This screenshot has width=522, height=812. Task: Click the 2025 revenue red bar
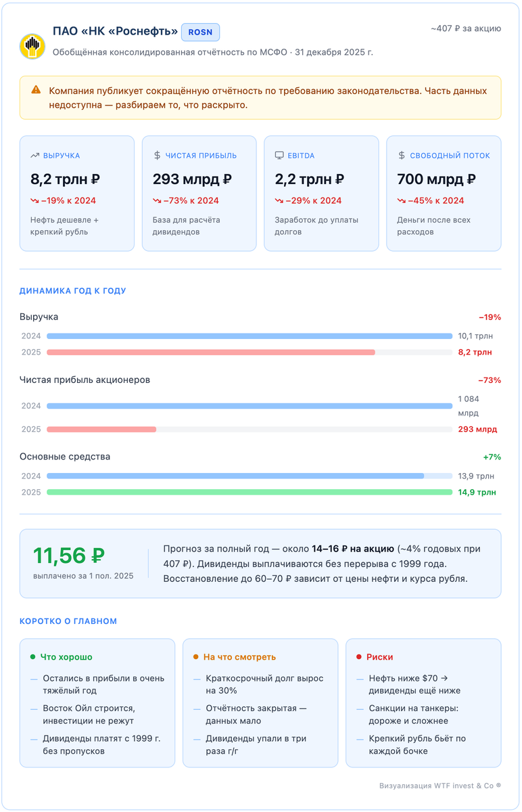click(x=211, y=352)
